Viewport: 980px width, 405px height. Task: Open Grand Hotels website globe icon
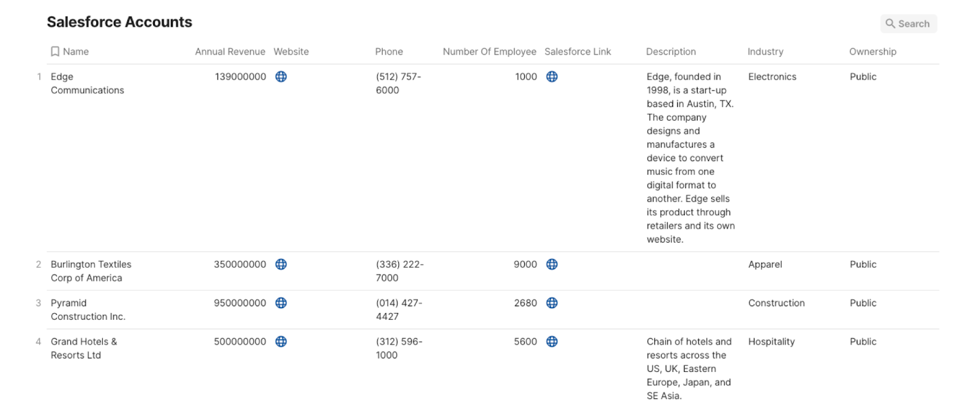(281, 341)
